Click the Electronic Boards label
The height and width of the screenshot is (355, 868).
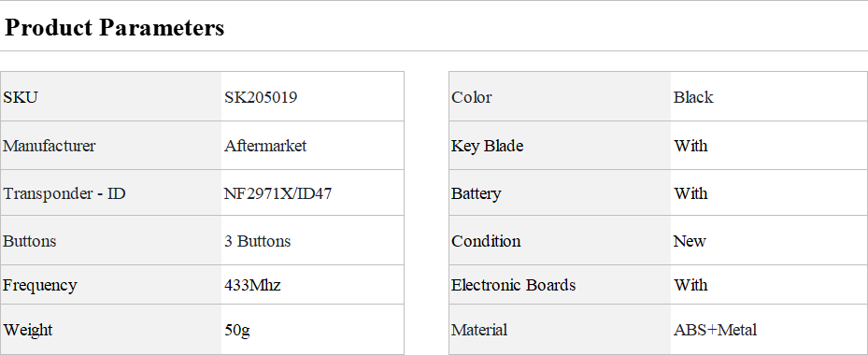point(514,285)
